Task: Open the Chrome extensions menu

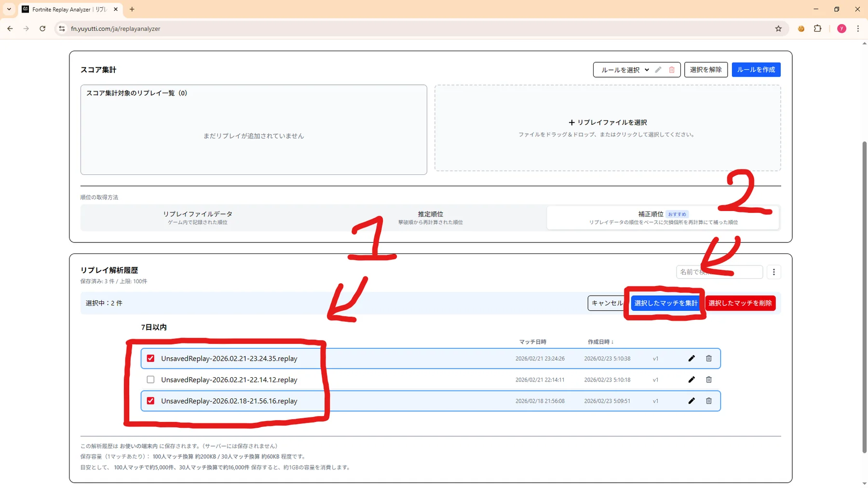Action: [x=817, y=28]
